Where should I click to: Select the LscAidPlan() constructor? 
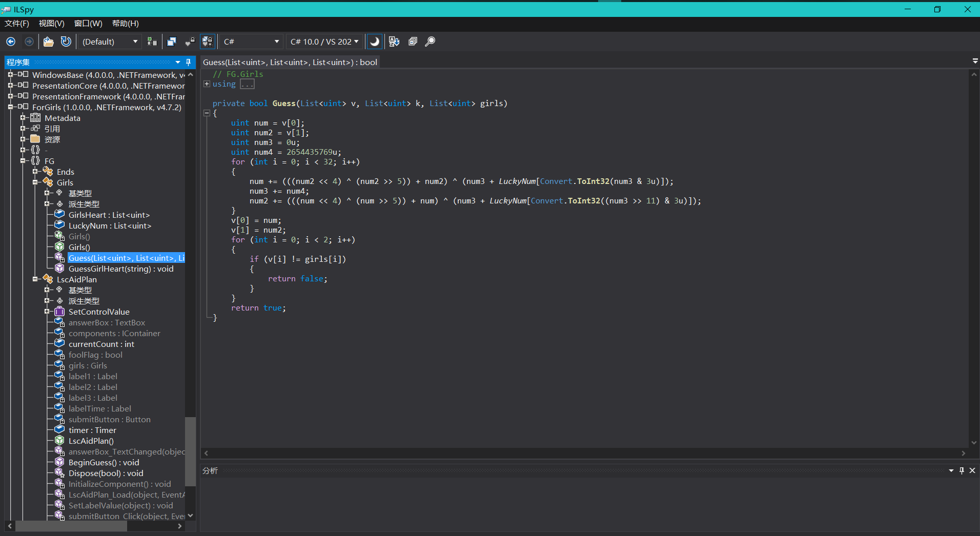(x=91, y=441)
